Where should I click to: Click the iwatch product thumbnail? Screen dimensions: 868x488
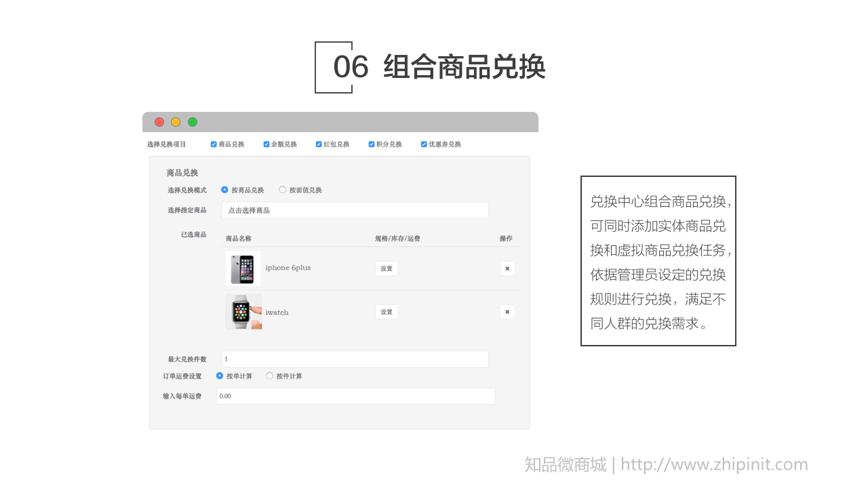coord(243,312)
